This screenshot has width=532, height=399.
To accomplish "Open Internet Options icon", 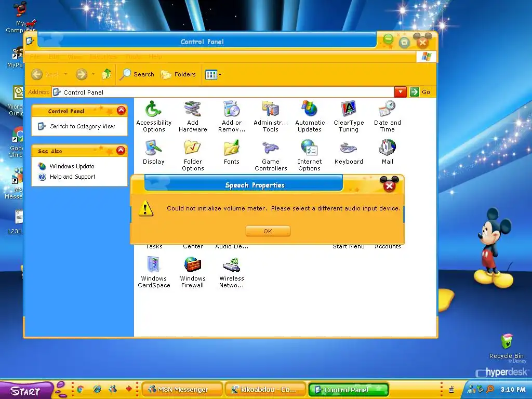I will tap(310, 155).
